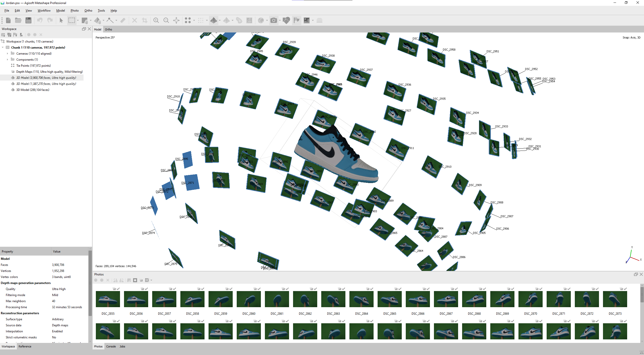644x355 pixels.
Task: Expand the Components tree node
Action: coord(8,60)
